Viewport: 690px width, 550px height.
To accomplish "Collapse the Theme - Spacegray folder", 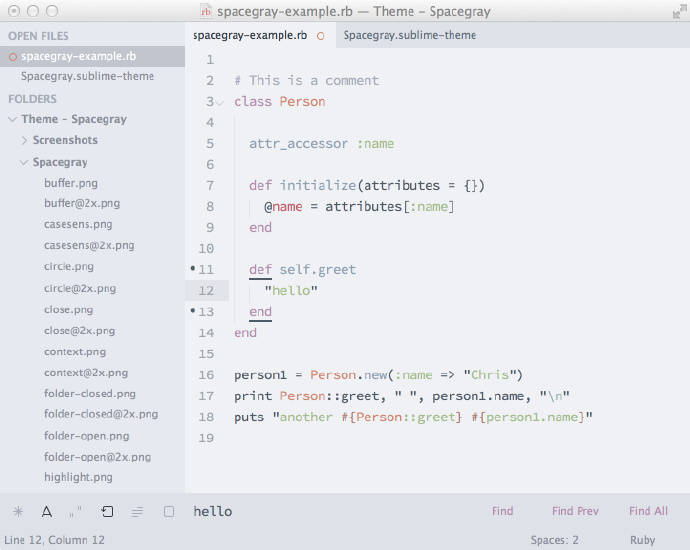I will click(13, 120).
